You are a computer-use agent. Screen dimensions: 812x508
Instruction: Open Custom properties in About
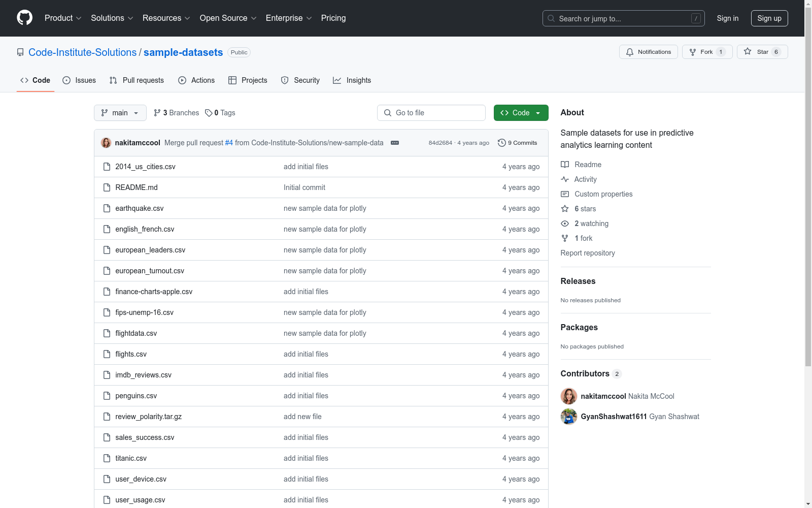click(597, 194)
